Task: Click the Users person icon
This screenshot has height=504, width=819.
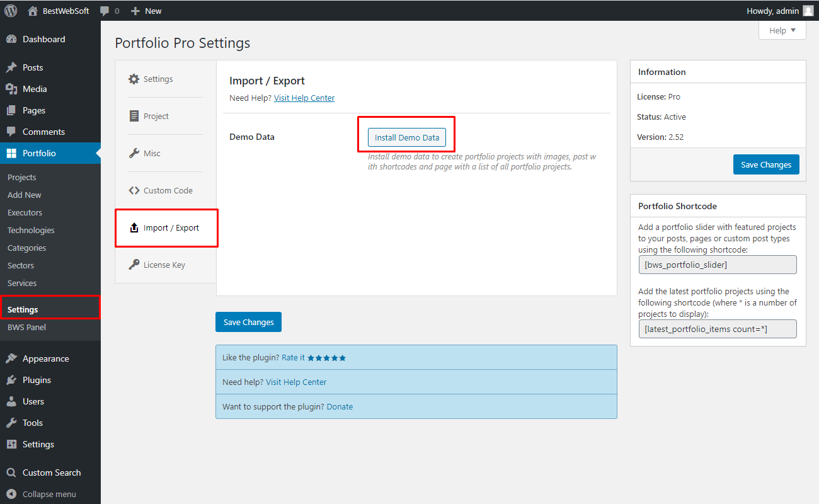Action: pyautogui.click(x=11, y=401)
